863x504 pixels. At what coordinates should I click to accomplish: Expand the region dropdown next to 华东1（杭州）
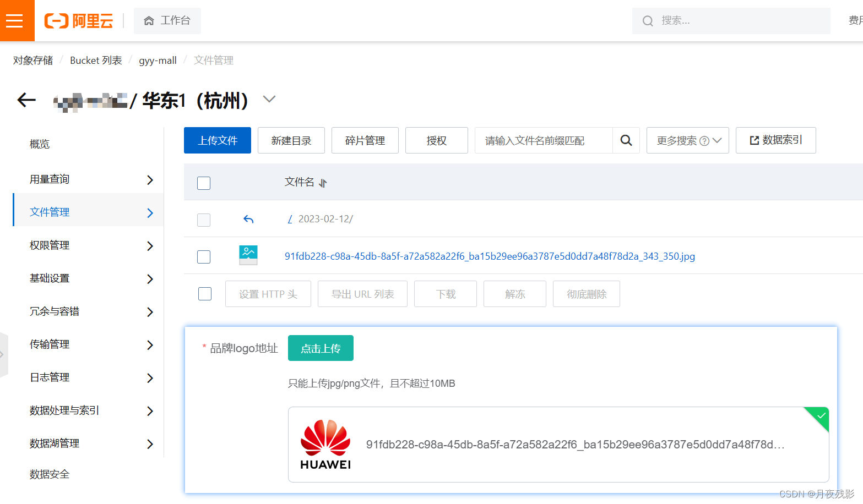[x=269, y=99]
